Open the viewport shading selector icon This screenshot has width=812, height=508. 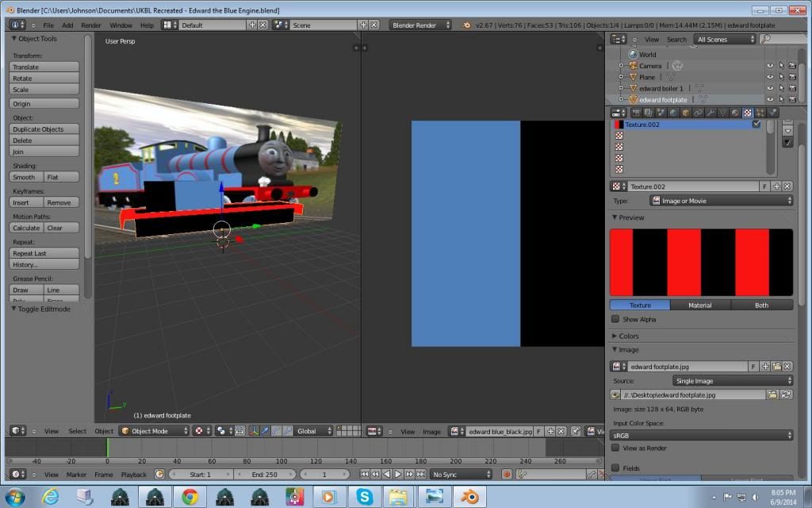tap(202, 431)
